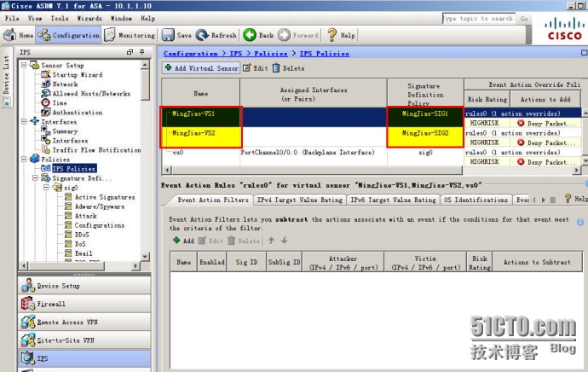The height and width of the screenshot is (372, 588).
Task: Click the Go search button
Action: tap(524, 19)
